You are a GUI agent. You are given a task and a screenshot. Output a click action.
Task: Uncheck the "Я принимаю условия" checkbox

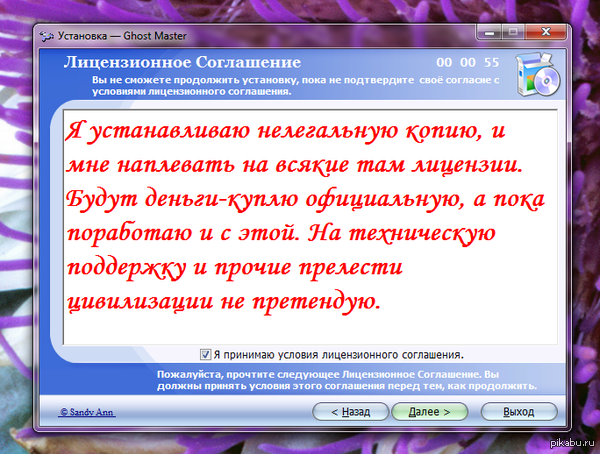point(206,354)
